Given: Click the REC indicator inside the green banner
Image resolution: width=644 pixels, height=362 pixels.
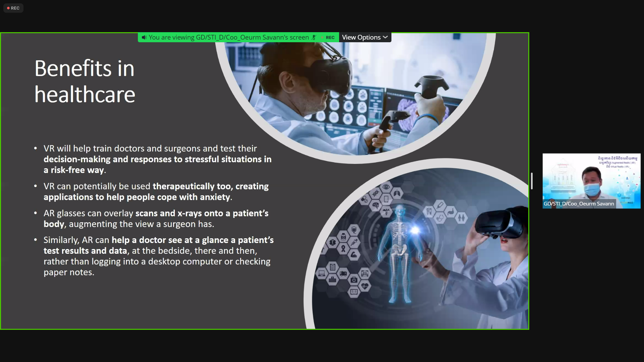Looking at the screenshot, I should [x=328, y=38].
